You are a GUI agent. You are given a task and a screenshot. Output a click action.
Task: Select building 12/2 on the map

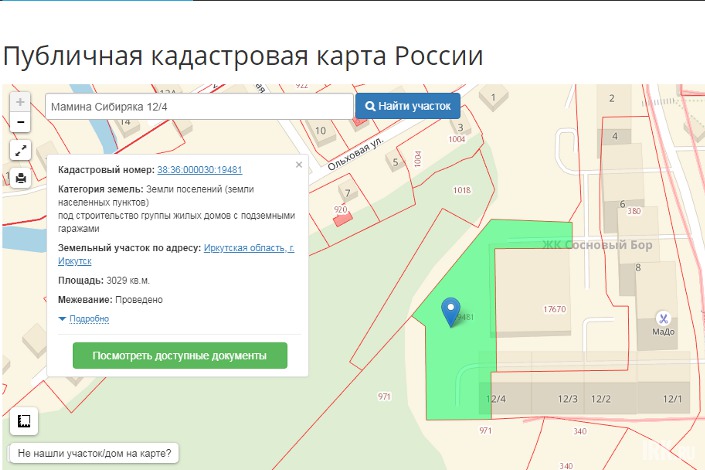pos(601,399)
